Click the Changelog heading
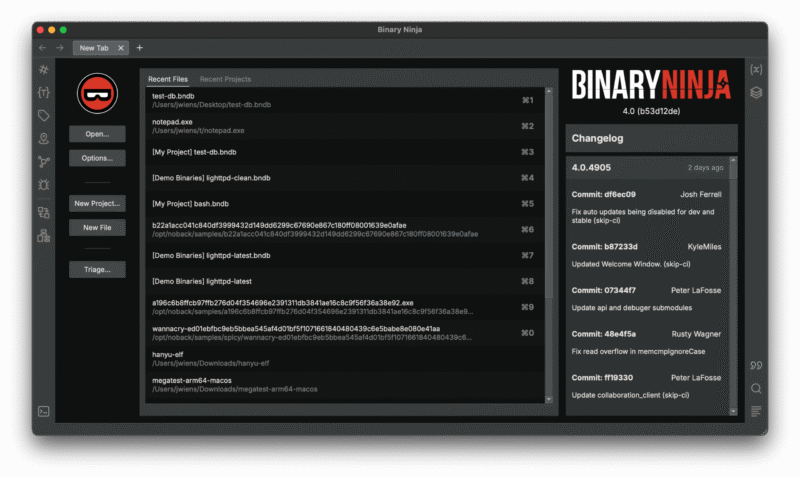This screenshot has height=478, width=800. (x=597, y=138)
